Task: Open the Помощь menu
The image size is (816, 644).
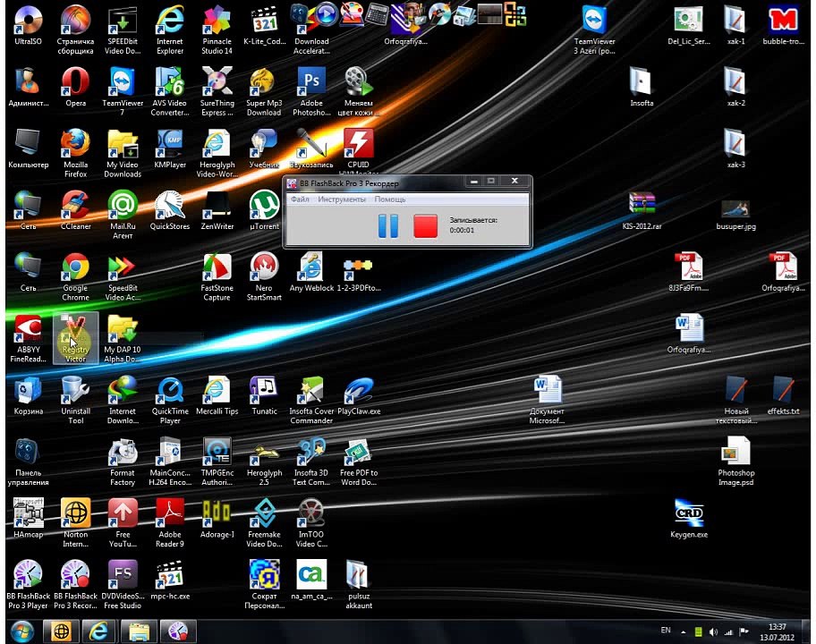Action: pyautogui.click(x=390, y=199)
